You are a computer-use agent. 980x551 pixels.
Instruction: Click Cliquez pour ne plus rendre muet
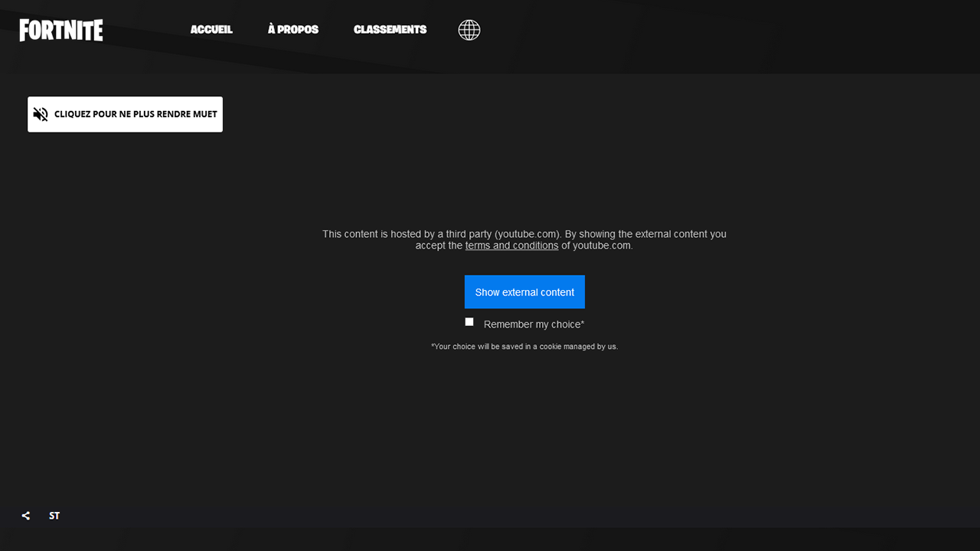tap(125, 114)
